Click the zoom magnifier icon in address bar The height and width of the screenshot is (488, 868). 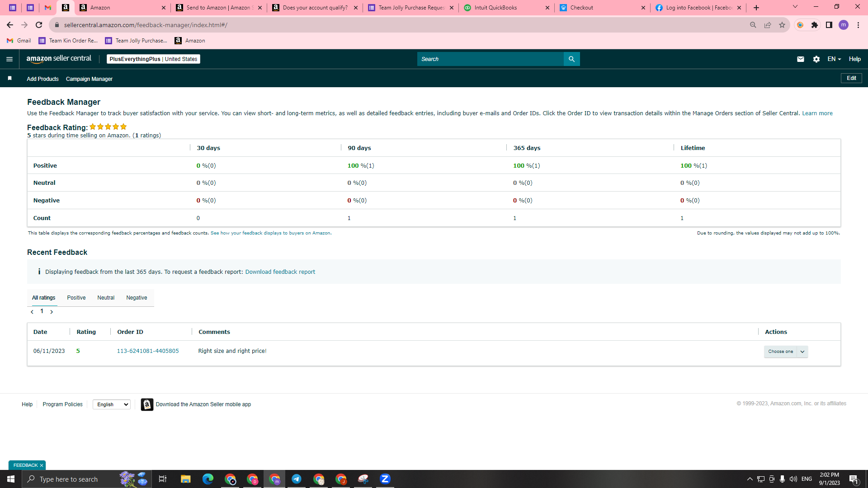coord(753,25)
